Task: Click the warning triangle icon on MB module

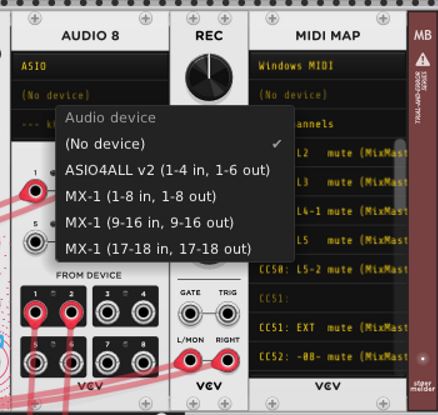Action: 423,60
